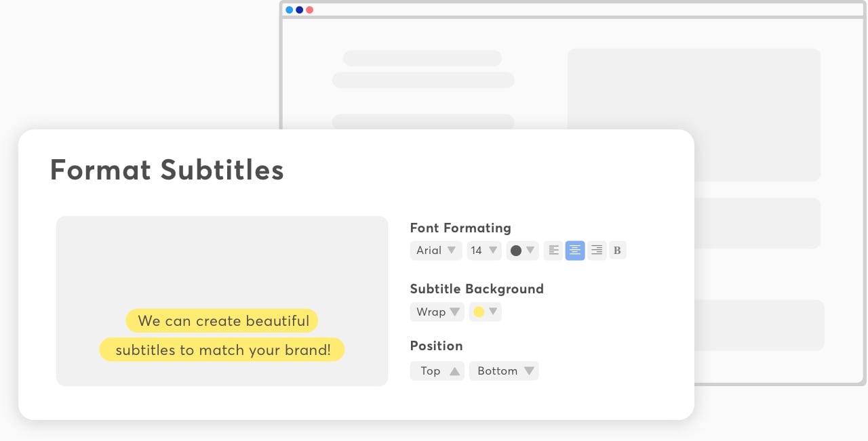Click the light blue window dot

pos(290,10)
